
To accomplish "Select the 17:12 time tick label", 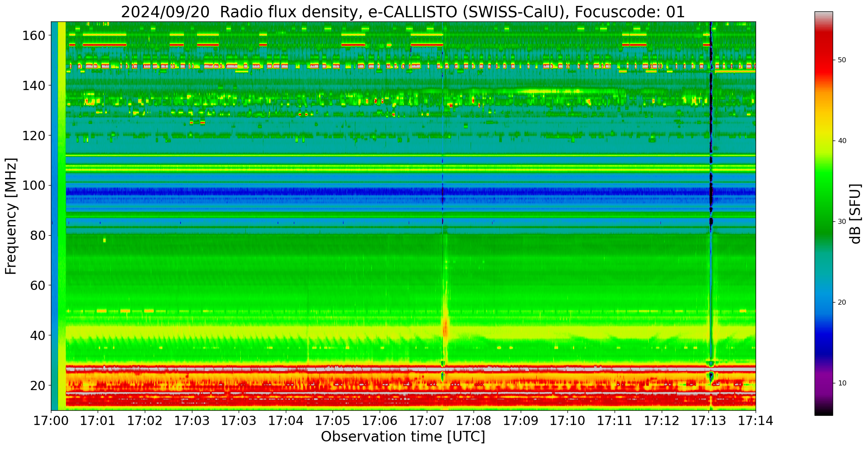I will (x=662, y=421).
